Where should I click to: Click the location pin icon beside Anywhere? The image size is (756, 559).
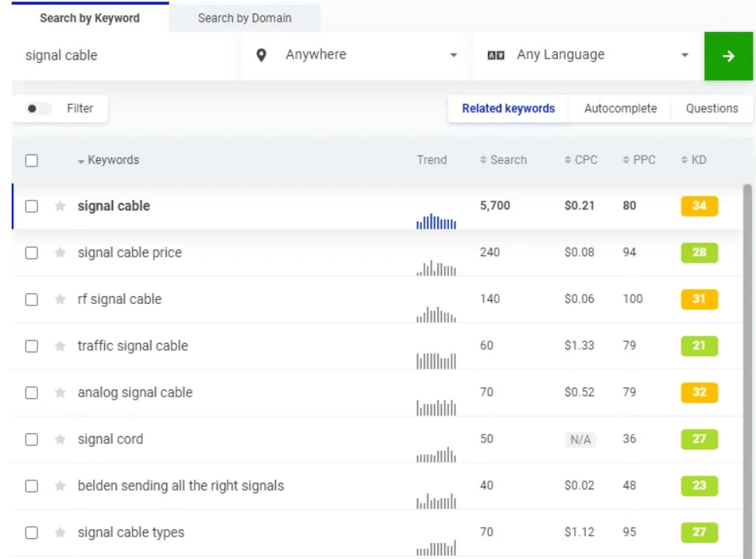(x=261, y=55)
